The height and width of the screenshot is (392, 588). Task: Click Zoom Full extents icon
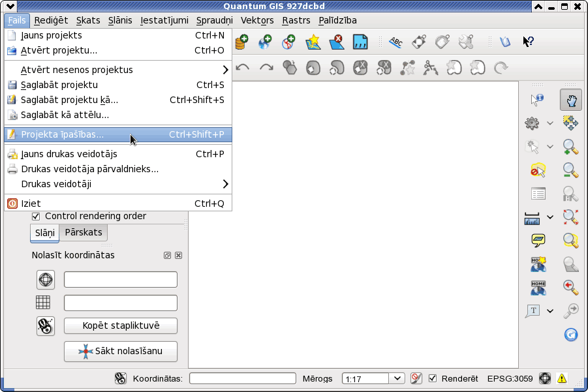point(570,217)
